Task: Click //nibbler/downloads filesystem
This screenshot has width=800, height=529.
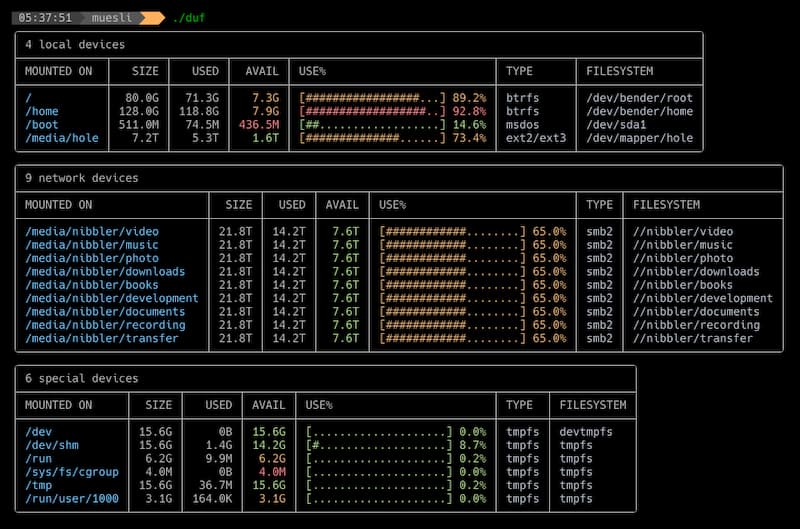Action: 696,271
